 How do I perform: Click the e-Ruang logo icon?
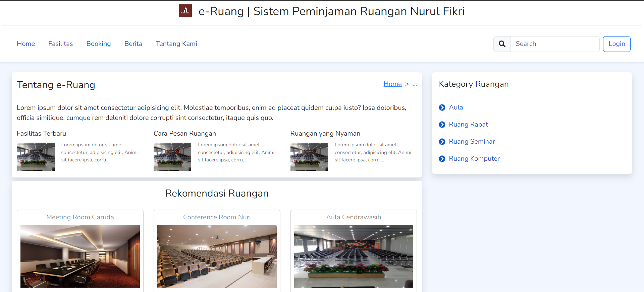tap(185, 11)
